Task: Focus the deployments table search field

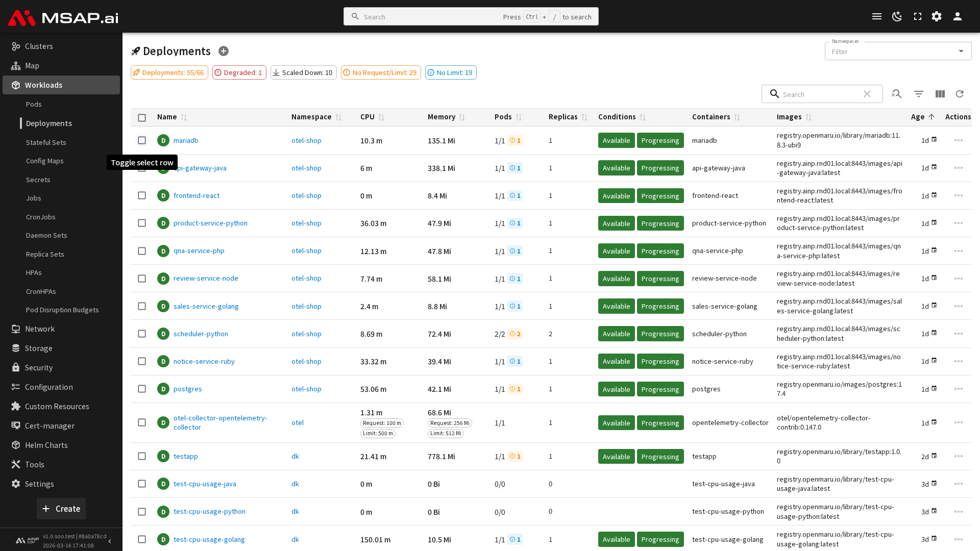Action: pos(820,94)
